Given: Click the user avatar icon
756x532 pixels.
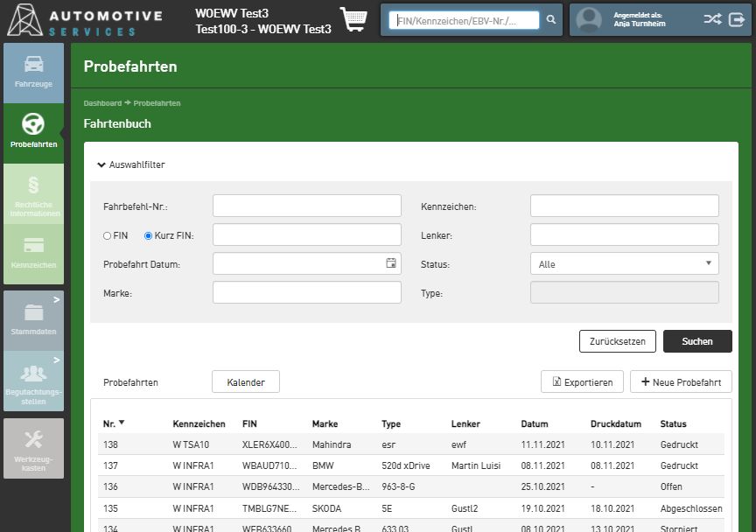Looking at the screenshot, I should click(589, 19).
